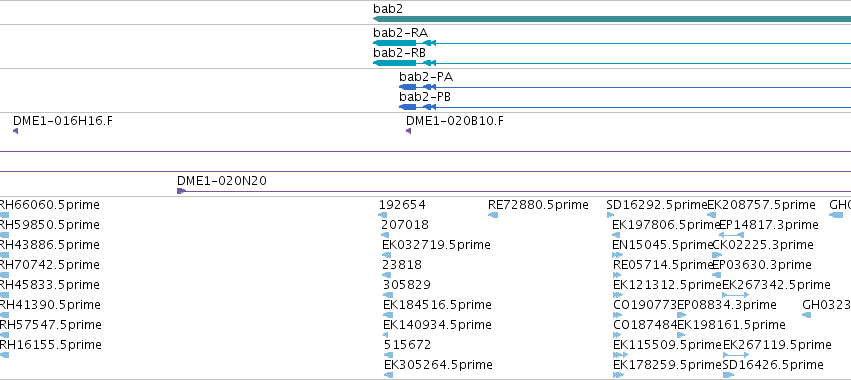Select the CK02225.3prime label
The width and height of the screenshot is (851, 380).
click(763, 245)
